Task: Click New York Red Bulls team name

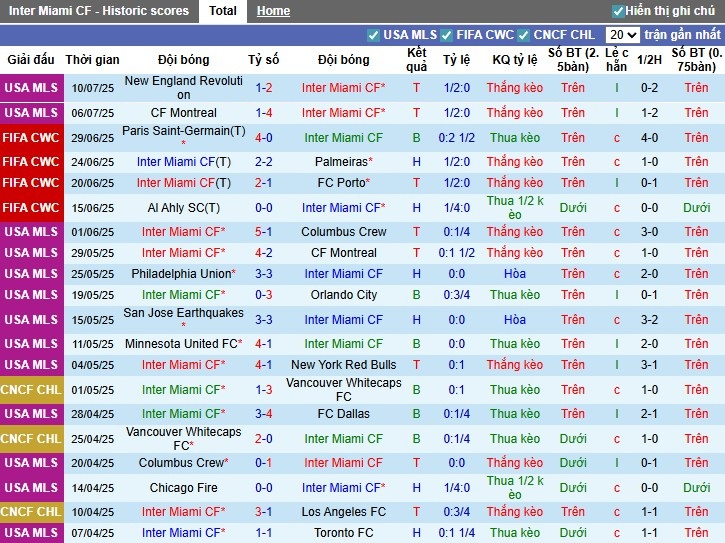Action: point(344,364)
